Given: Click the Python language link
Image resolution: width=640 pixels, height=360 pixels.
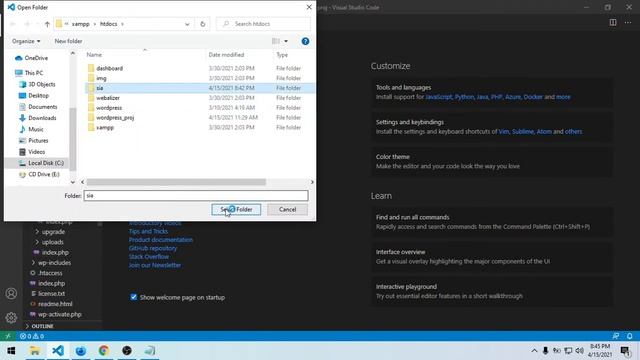Looking at the screenshot, I should point(464,97).
